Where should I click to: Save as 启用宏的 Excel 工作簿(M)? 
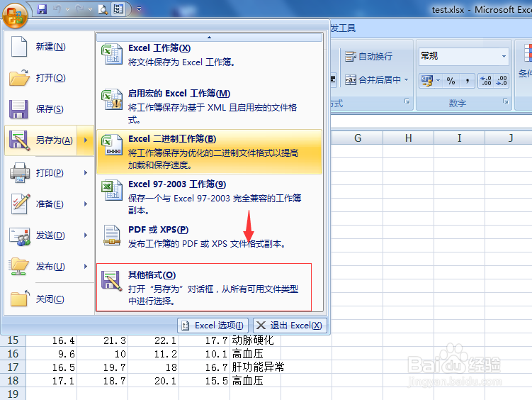tap(210, 106)
